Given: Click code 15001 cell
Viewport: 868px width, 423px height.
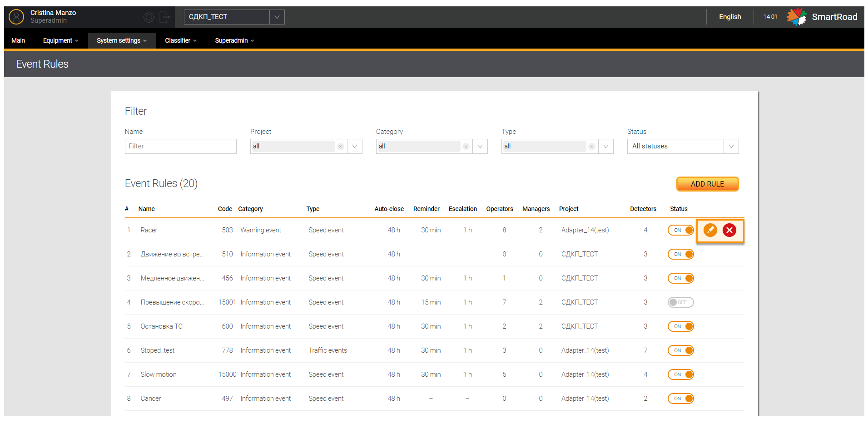Looking at the screenshot, I should click(227, 302).
